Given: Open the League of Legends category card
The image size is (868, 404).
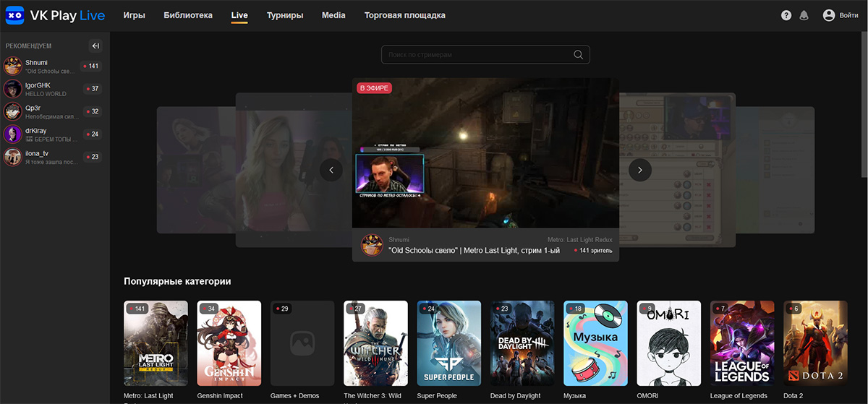Looking at the screenshot, I should (742, 343).
